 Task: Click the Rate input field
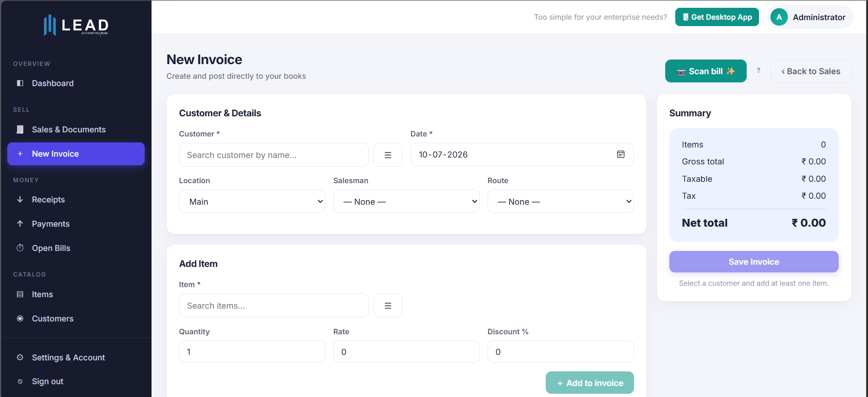pyautogui.click(x=407, y=352)
